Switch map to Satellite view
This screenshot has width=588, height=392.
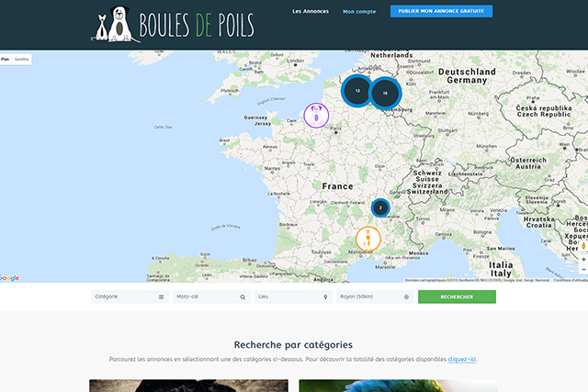22,58
